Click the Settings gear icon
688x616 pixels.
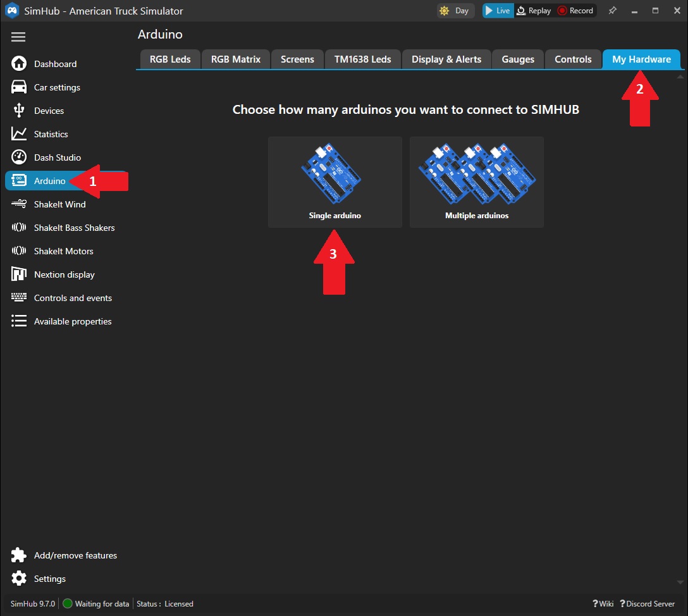[x=19, y=578]
